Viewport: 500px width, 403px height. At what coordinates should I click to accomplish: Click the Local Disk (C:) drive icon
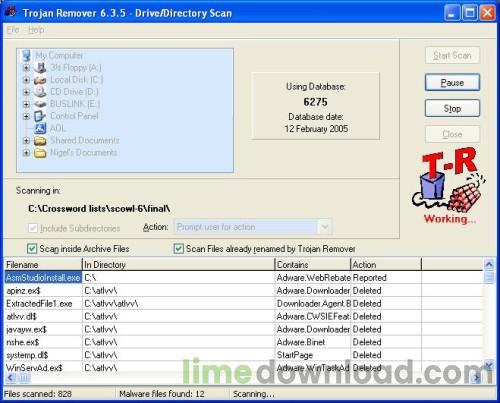click(x=40, y=80)
